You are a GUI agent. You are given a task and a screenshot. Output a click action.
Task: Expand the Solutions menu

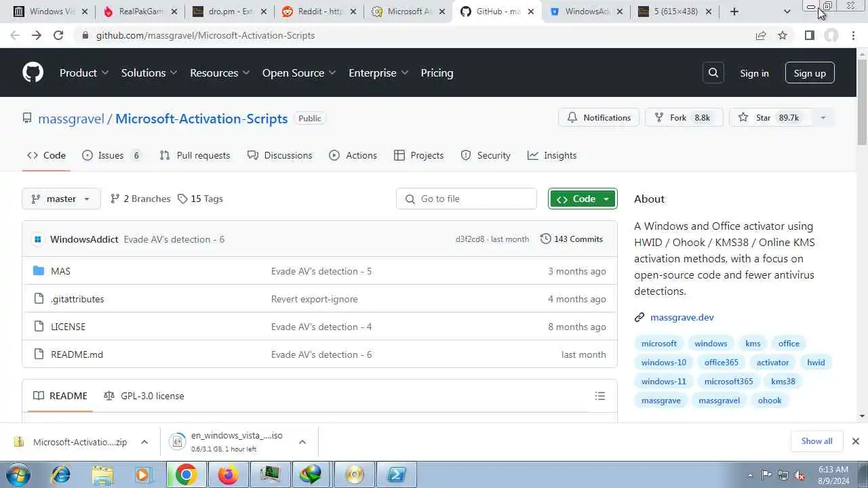tap(149, 73)
